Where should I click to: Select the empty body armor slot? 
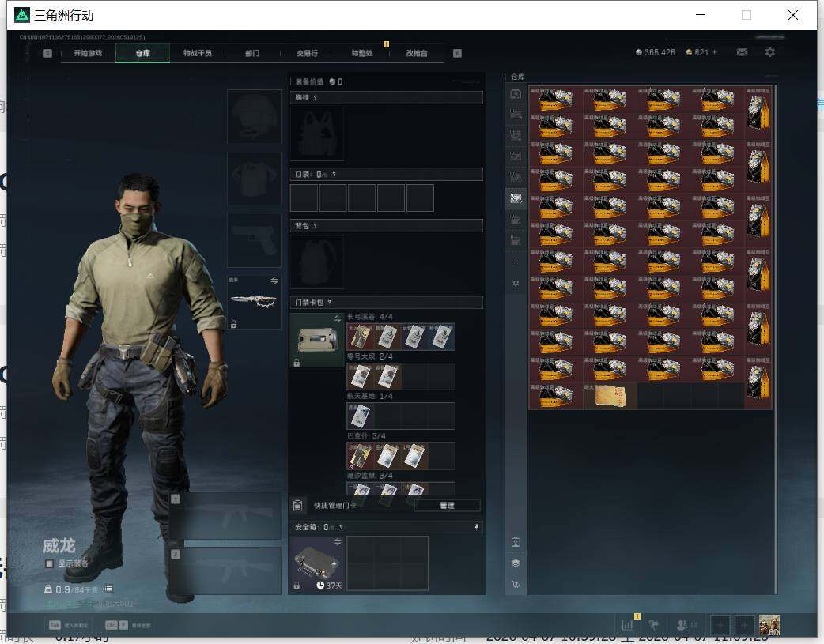254,179
